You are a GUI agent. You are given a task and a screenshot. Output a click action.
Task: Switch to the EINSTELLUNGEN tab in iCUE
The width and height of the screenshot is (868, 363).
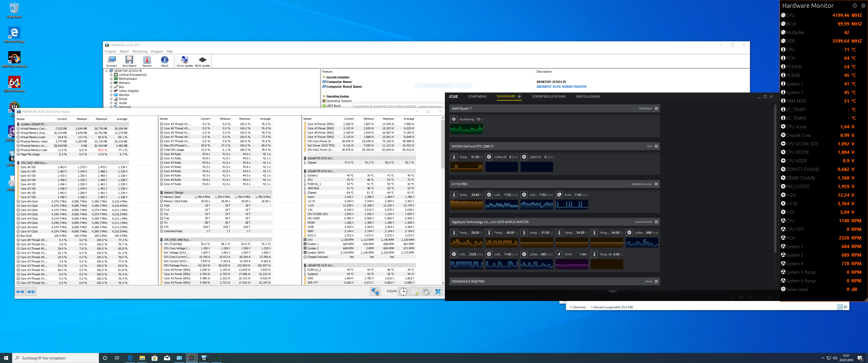pyautogui.click(x=588, y=97)
